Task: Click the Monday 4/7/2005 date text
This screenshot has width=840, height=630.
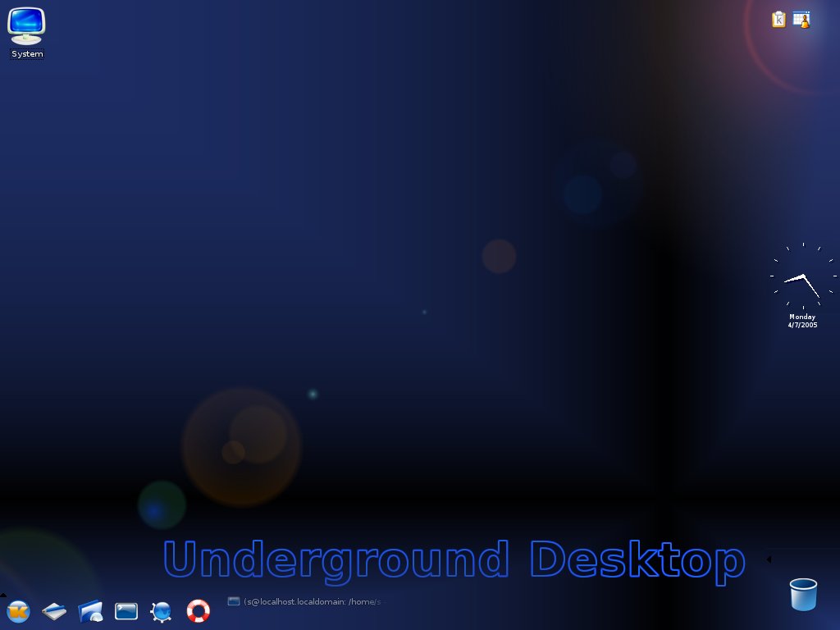Action: 802,321
